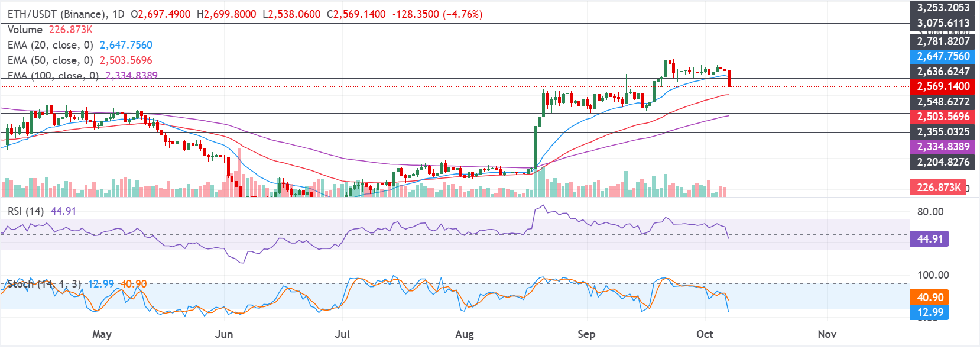Image resolution: width=980 pixels, height=352 pixels.
Task: Click the Jun label on time axis
Action: pos(224,334)
